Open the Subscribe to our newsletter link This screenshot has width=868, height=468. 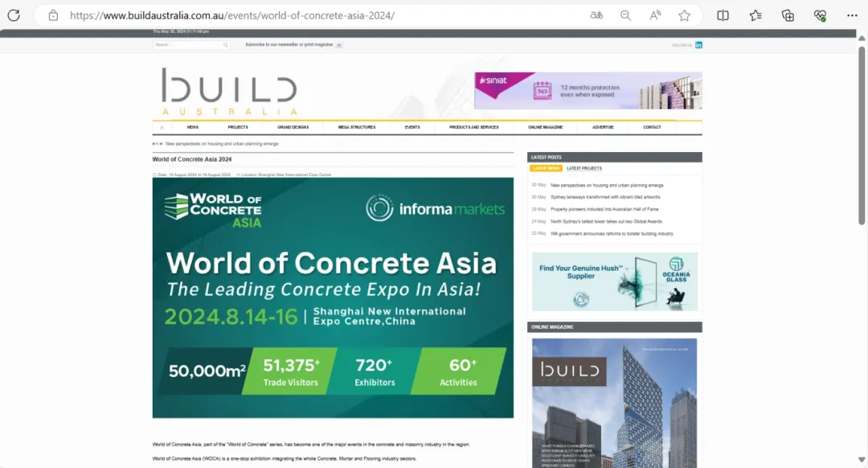coord(289,45)
